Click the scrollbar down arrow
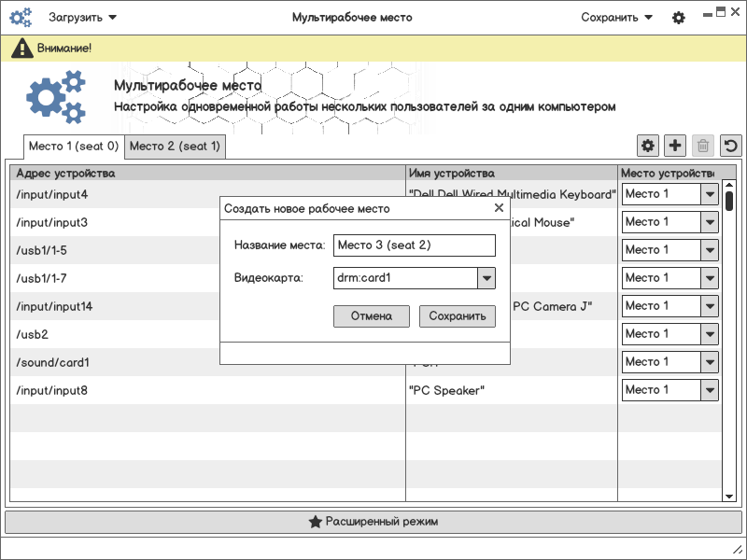The image size is (747, 560). click(x=729, y=497)
